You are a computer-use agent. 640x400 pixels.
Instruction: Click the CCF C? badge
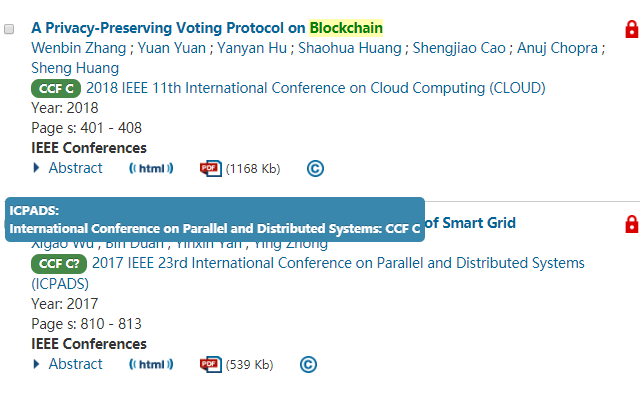click(59, 264)
